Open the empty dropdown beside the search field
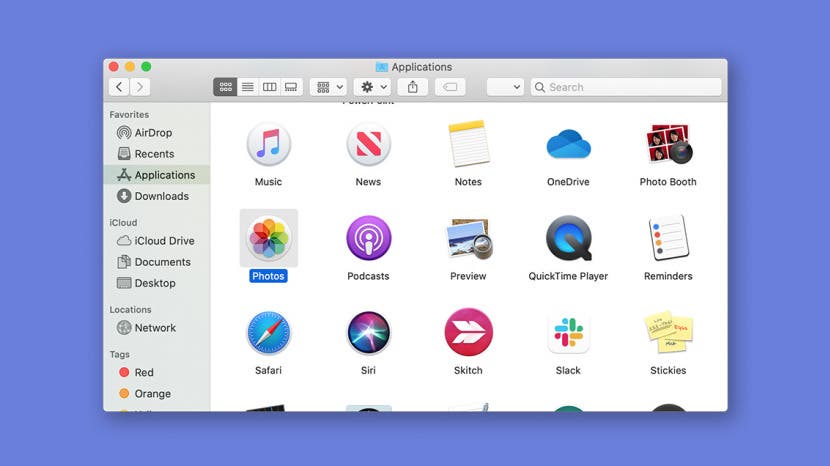This screenshot has height=466, width=830. pos(506,87)
